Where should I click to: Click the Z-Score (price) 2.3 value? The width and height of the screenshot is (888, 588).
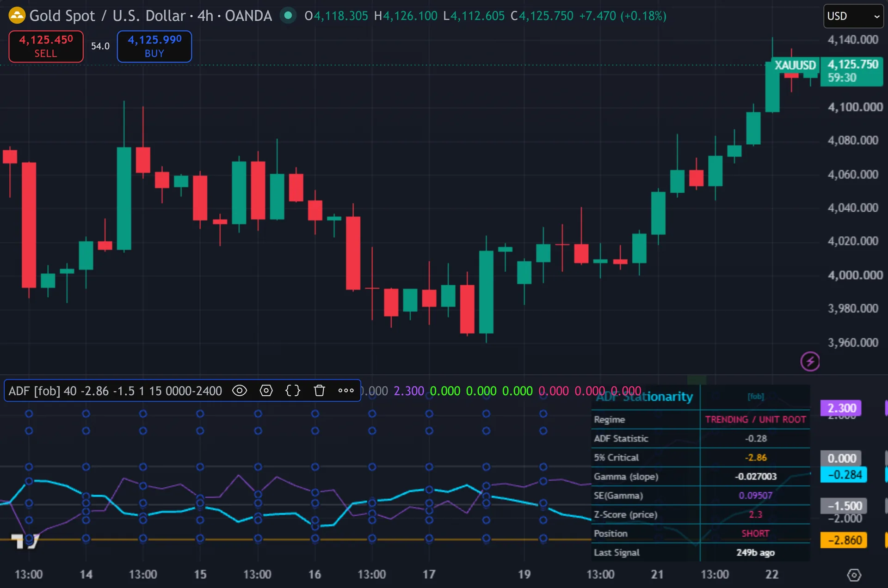click(755, 514)
